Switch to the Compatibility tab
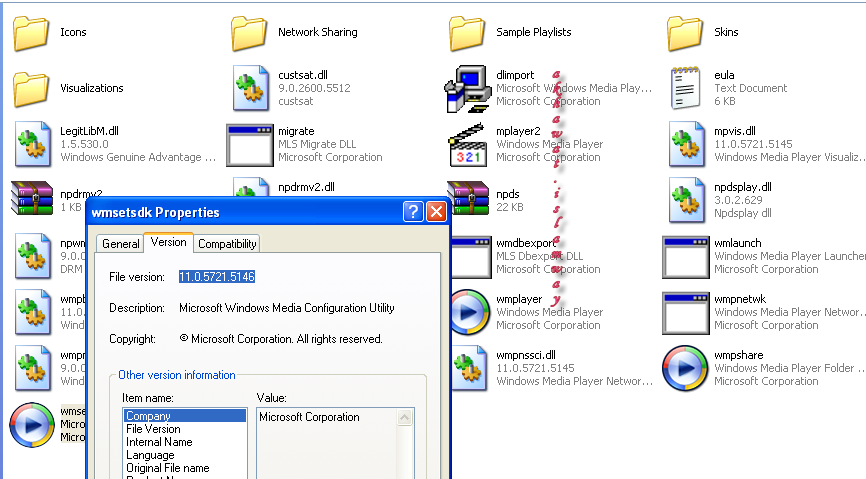 pos(227,244)
